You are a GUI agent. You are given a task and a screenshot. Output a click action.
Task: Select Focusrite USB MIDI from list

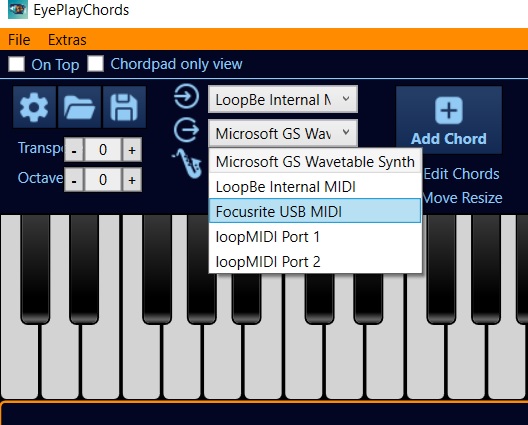coord(315,211)
